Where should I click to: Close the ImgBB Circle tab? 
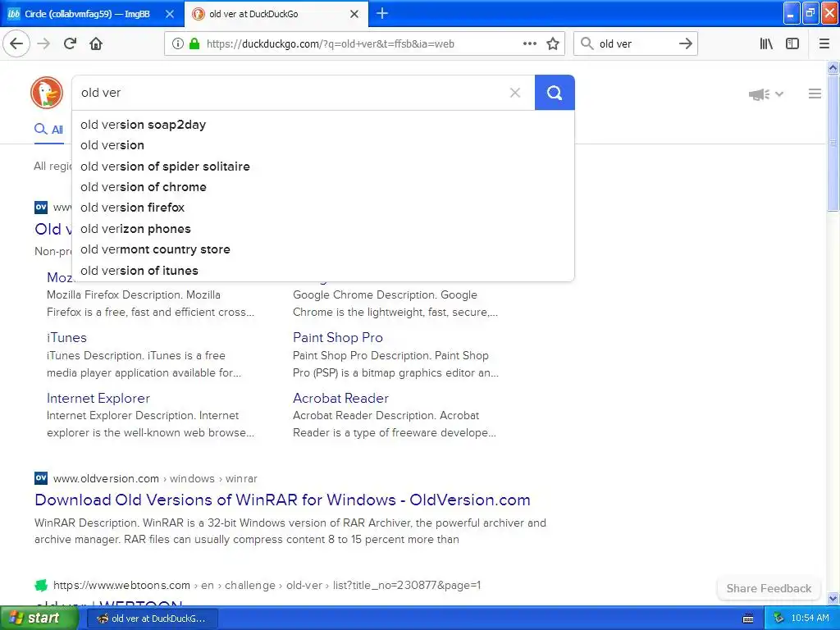click(x=170, y=14)
